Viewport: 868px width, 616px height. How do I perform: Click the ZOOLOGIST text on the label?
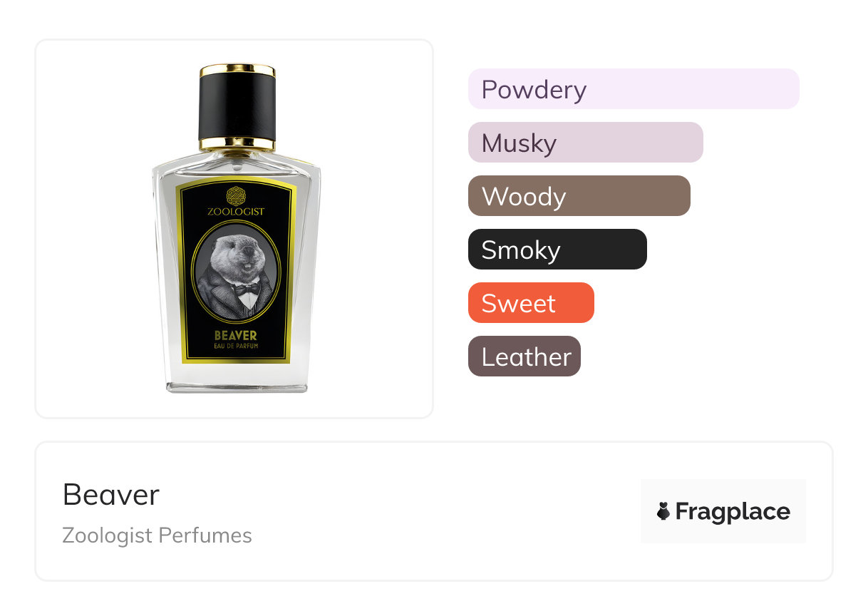click(x=235, y=212)
